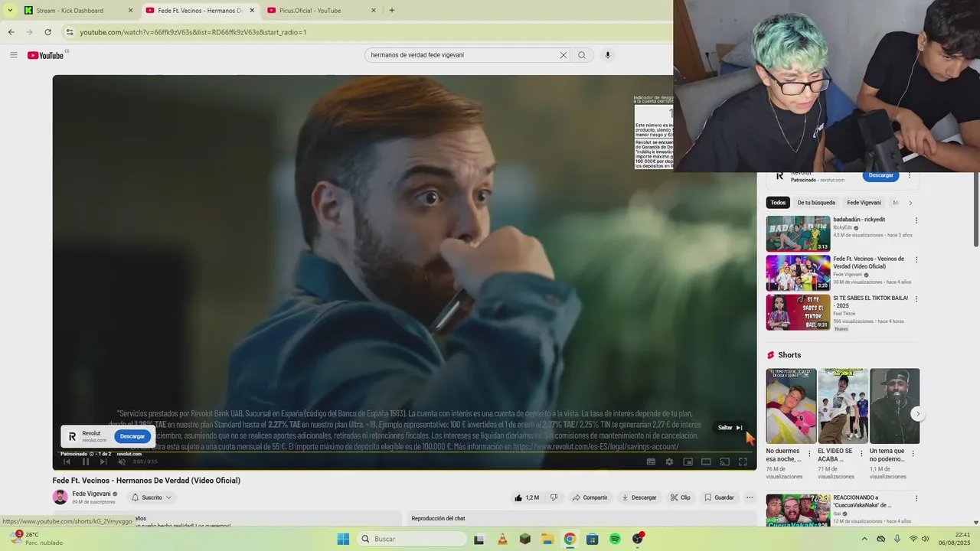Go to the YouTube home logo

(46, 55)
